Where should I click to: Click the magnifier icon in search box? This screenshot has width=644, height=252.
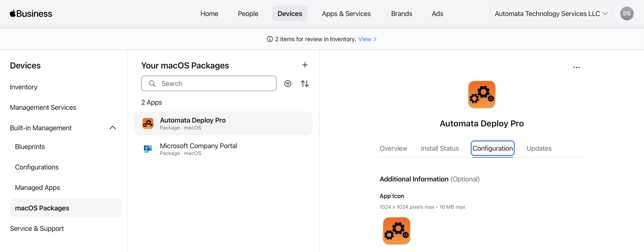[152, 83]
